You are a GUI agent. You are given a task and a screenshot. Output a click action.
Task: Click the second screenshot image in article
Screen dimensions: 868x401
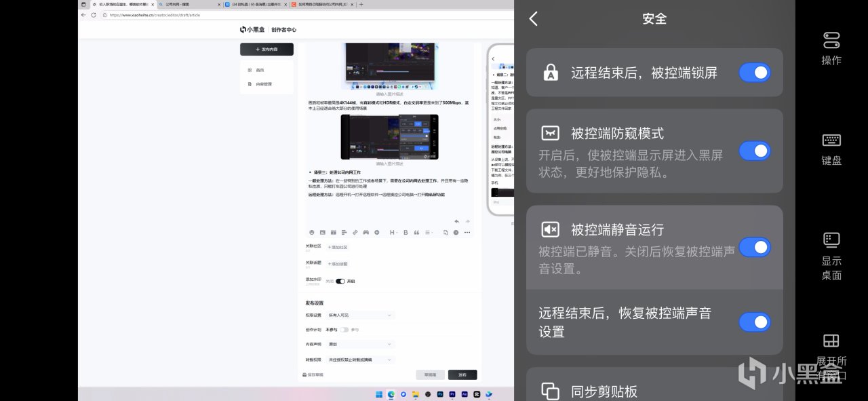[x=389, y=136]
